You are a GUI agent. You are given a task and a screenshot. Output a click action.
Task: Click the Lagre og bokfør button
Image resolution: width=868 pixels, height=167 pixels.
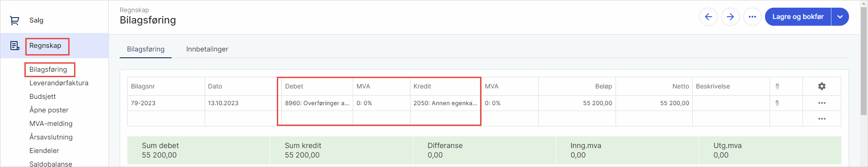[798, 17]
